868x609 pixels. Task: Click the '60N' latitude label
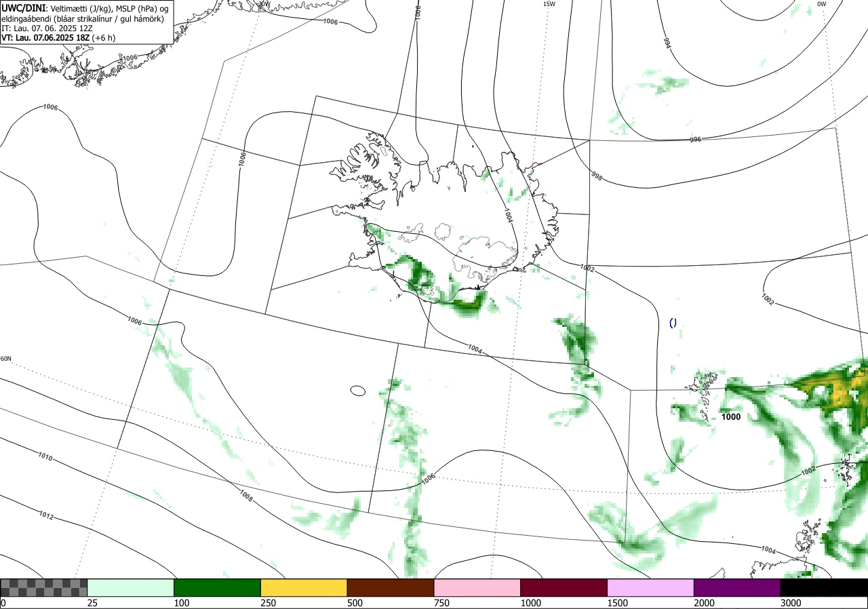point(6,359)
